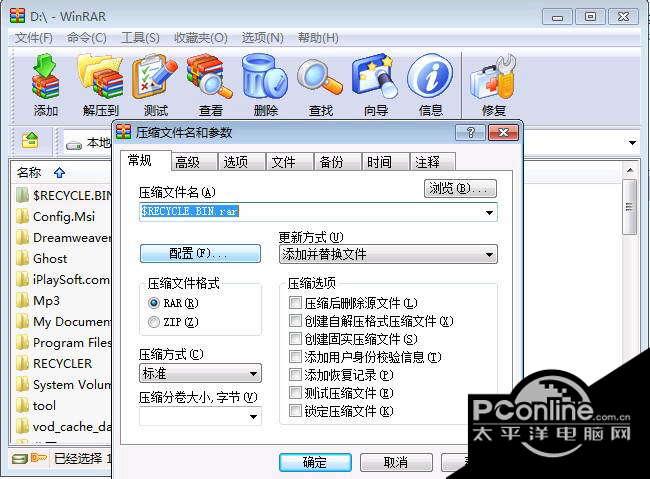The image size is (650, 479).
Task: Open the 收藏夹(O) menu
Action: 201,38
